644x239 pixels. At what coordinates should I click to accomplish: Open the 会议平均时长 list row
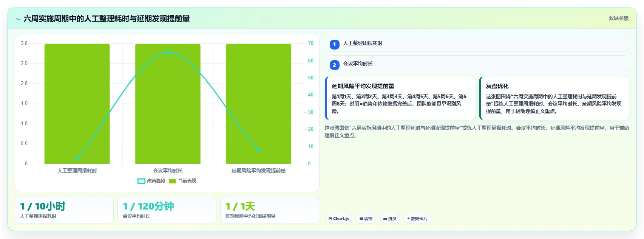point(477,64)
